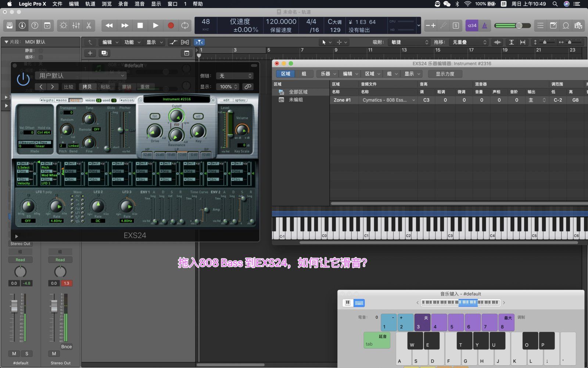Open the pointer tool selection menu

click(326, 42)
